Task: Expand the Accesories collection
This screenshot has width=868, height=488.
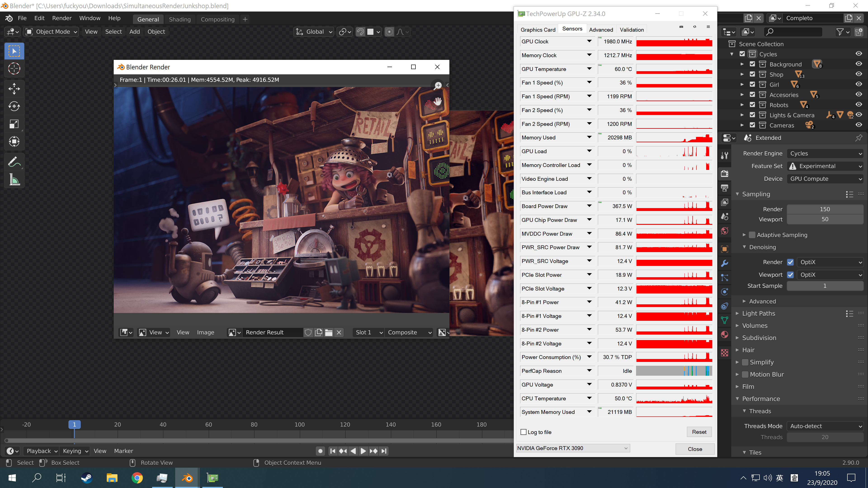Action: point(742,95)
